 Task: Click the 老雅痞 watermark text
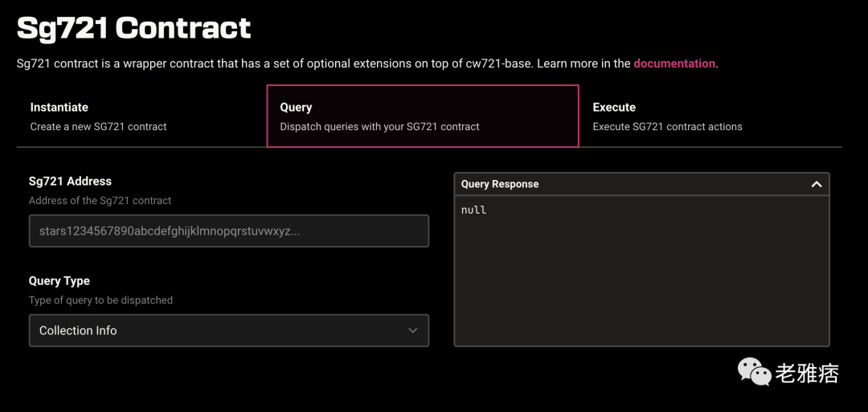(807, 373)
